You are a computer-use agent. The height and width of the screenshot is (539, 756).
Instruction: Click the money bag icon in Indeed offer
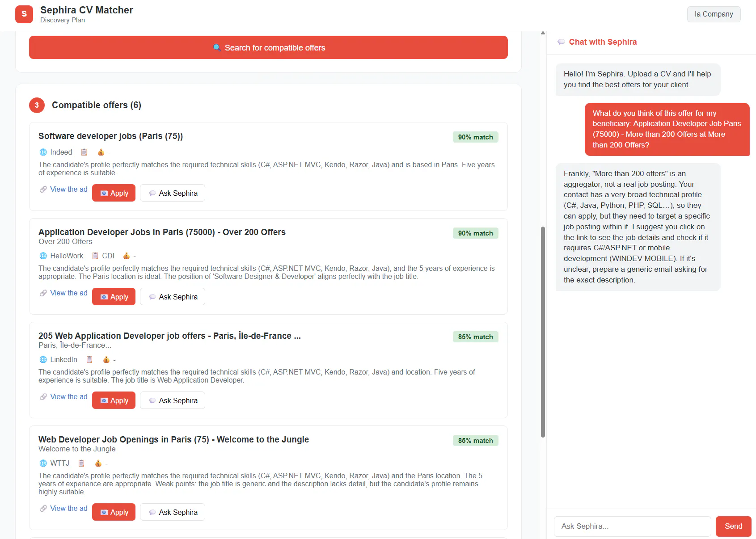point(101,152)
